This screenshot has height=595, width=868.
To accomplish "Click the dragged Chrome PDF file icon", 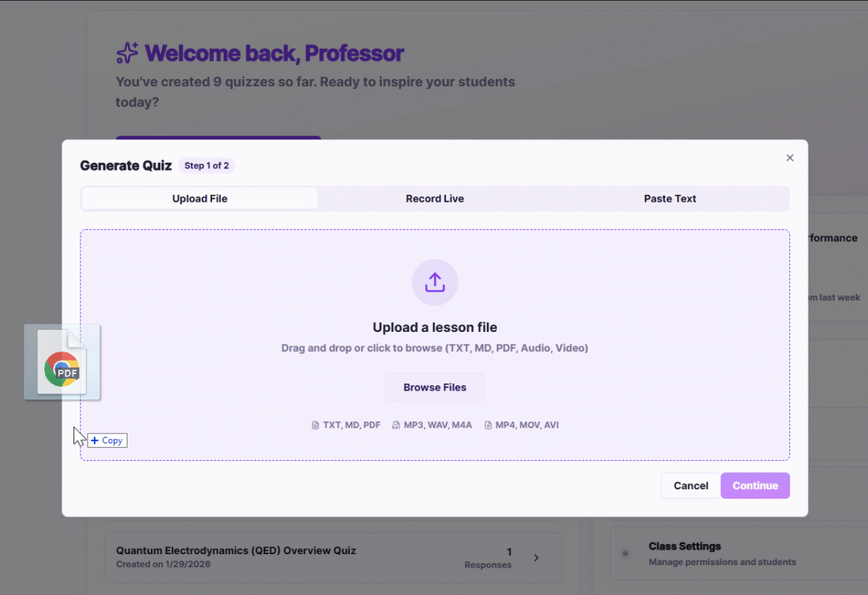I will (62, 361).
